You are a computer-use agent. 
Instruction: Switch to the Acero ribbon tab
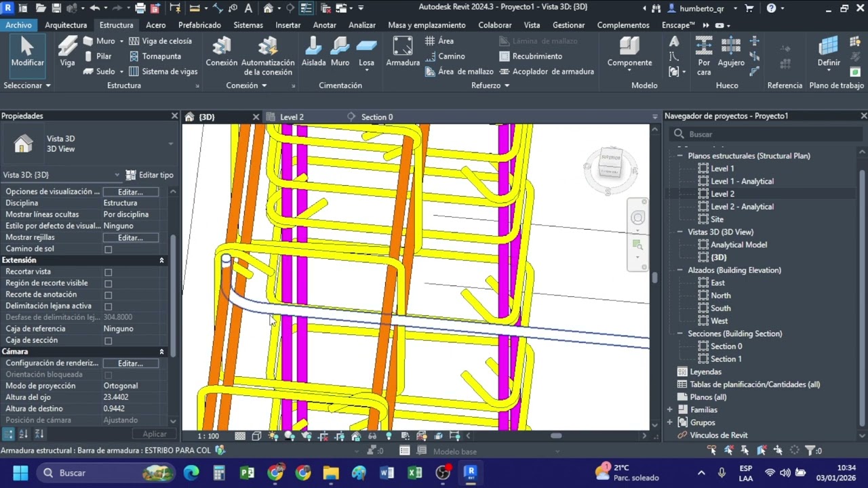(x=155, y=25)
